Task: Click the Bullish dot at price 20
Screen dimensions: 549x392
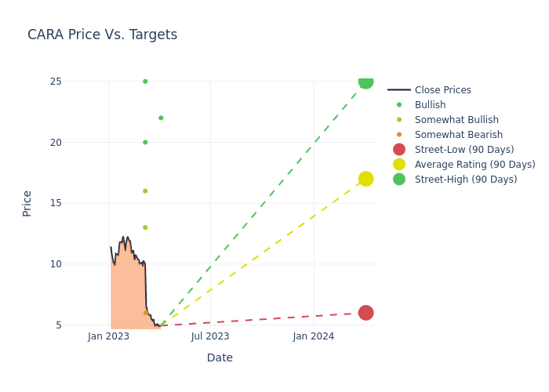Action: tap(145, 143)
